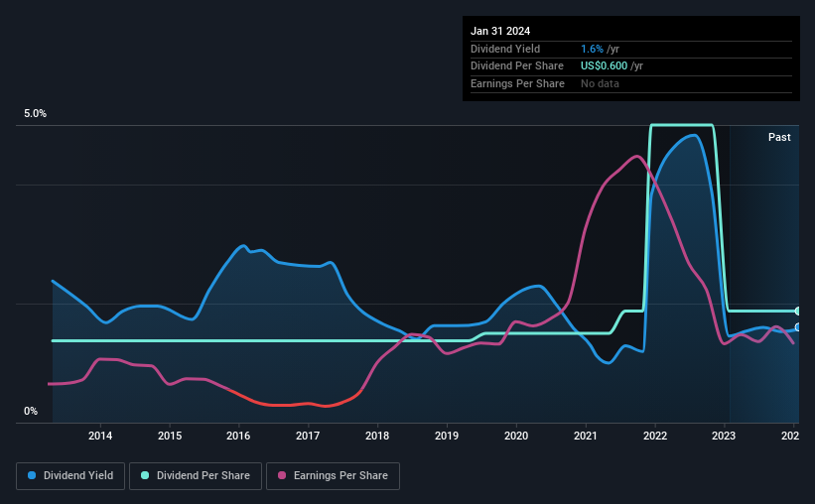This screenshot has height=504, width=815.
Task: Click the pink Earnings Per Share legend dot
Action: click(x=282, y=475)
